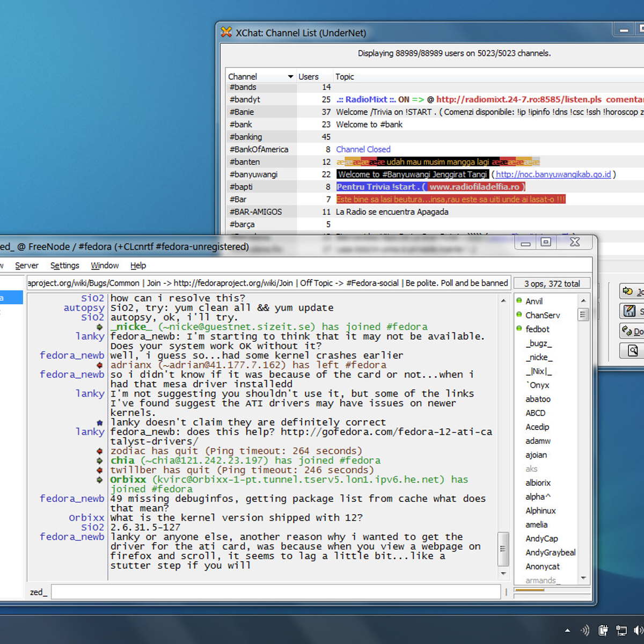Open the radiomixt listen.pls link
The width and height of the screenshot is (644, 644).
[519, 99]
